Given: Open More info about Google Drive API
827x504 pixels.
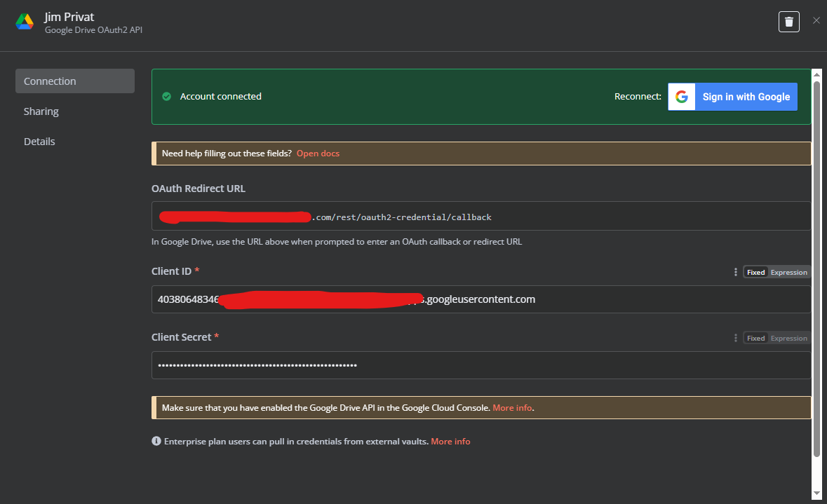Looking at the screenshot, I should coord(512,407).
